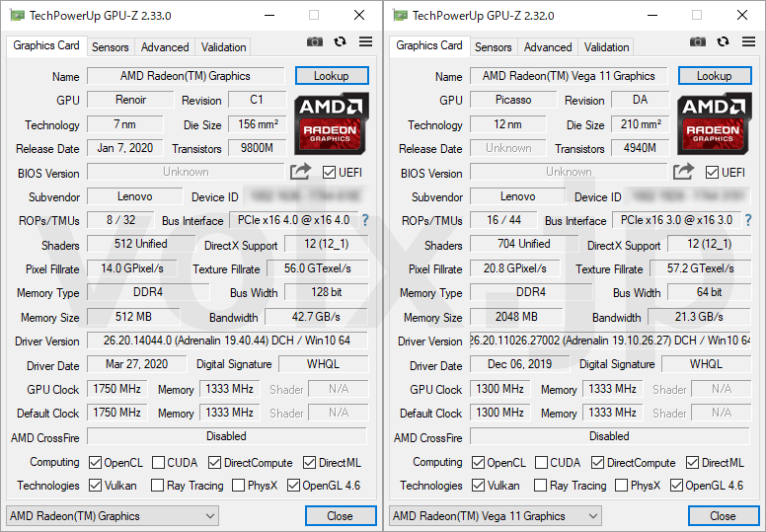This screenshot has width=766, height=532.
Task: Click Bus Interface question mark in GPU-Z 2.33.0
Action: click(365, 220)
